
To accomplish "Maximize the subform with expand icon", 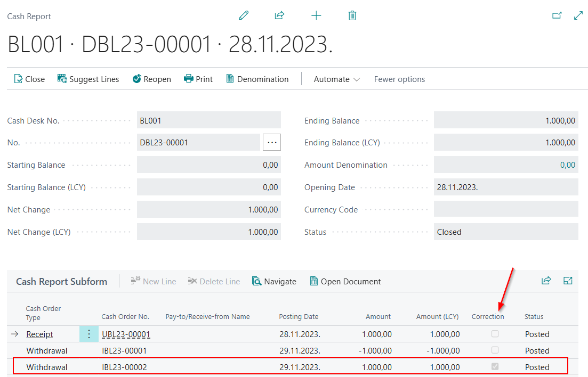I will tap(568, 281).
